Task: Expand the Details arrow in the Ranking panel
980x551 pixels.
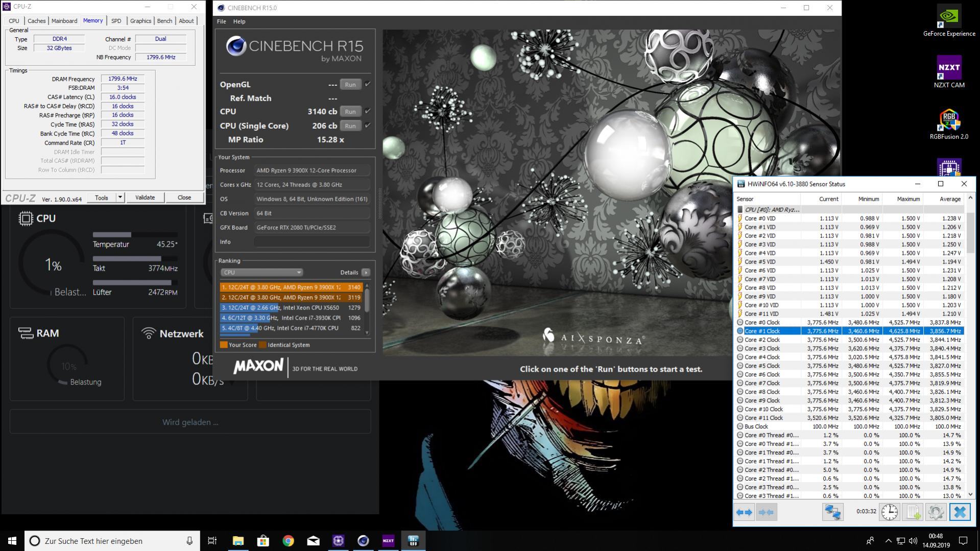Action: (x=366, y=272)
